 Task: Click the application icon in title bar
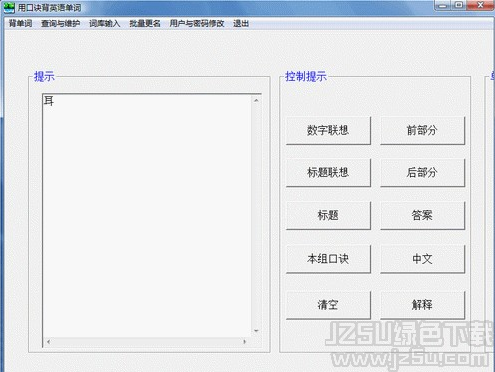click(x=9, y=7)
